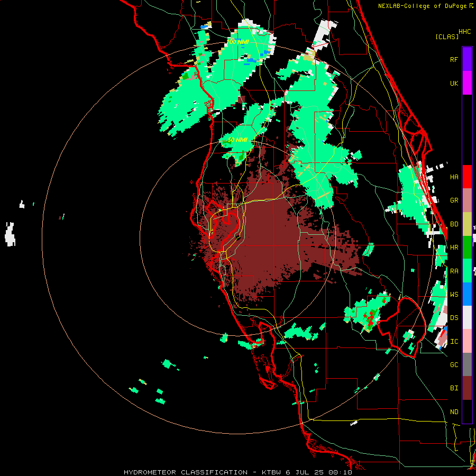Screen dimensions: 476x476
Task: Click the HHC product code text
Action: 464,31
